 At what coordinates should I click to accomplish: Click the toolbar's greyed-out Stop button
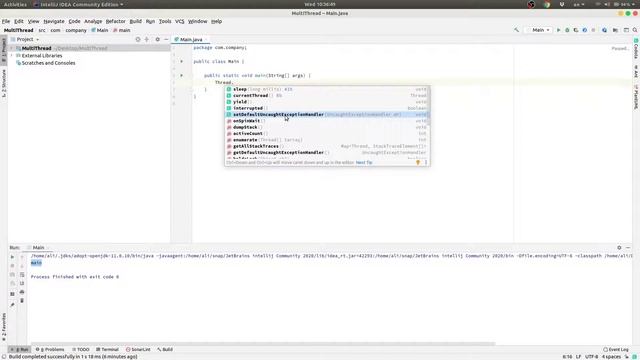[593, 30]
